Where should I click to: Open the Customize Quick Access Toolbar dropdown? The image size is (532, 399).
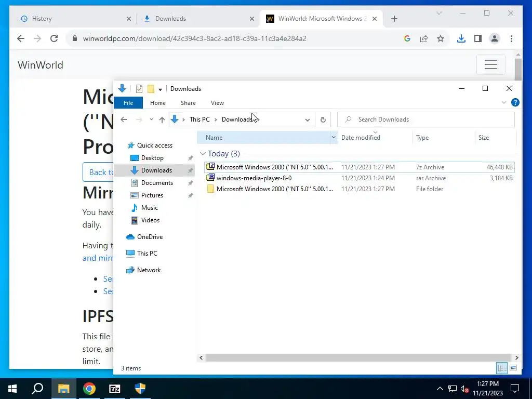click(x=160, y=89)
